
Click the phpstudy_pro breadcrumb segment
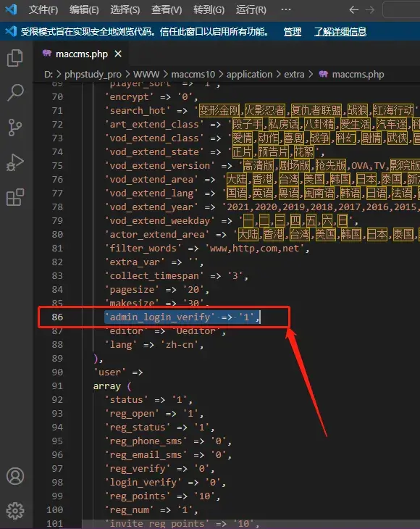pyautogui.click(x=93, y=74)
